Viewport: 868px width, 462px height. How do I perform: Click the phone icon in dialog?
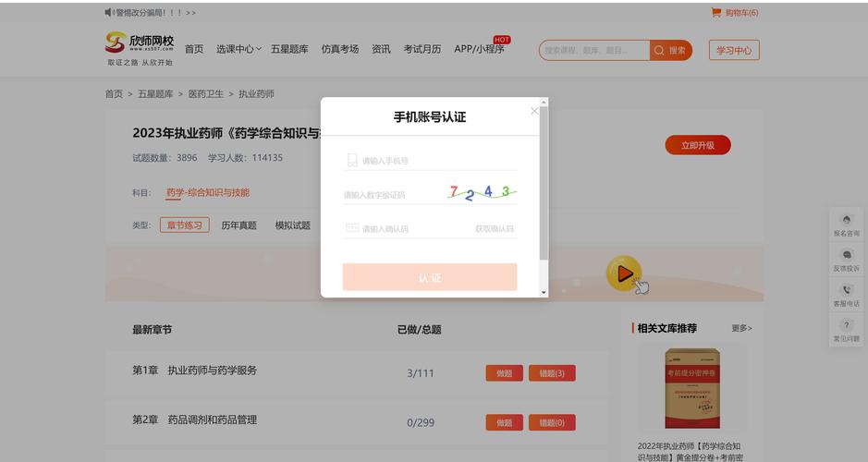coord(352,161)
